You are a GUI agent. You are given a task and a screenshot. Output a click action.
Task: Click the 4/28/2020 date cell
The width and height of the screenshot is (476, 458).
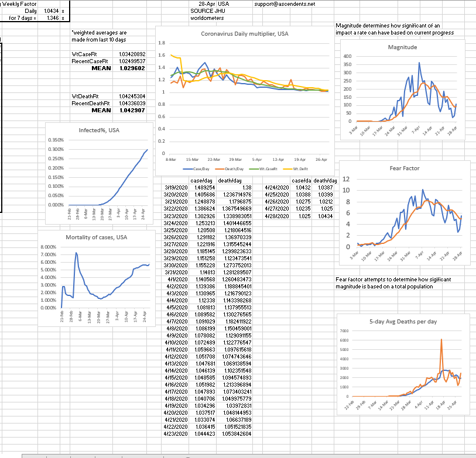click(x=278, y=216)
